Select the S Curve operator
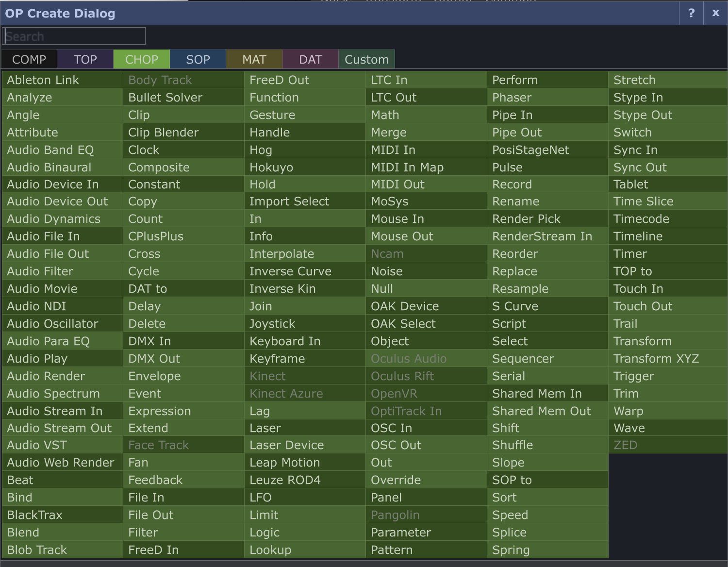The height and width of the screenshot is (567, 728). [547, 306]
